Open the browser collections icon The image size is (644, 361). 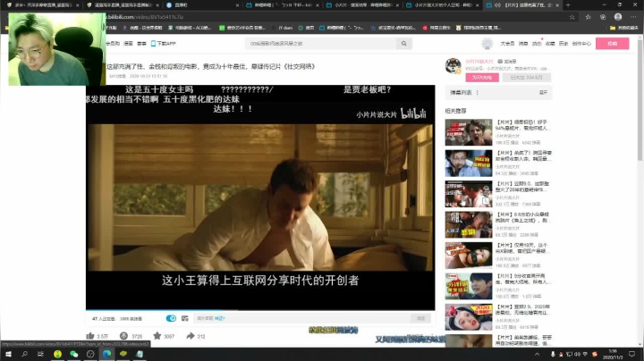tap(603, 17)
